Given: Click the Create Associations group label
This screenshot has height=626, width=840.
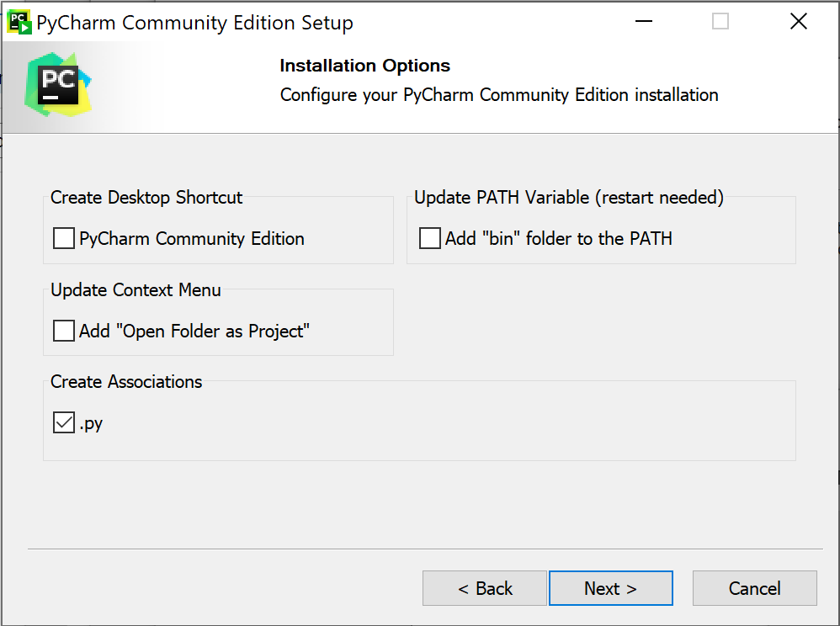Looking at the screenshot, I should [126, 382].
